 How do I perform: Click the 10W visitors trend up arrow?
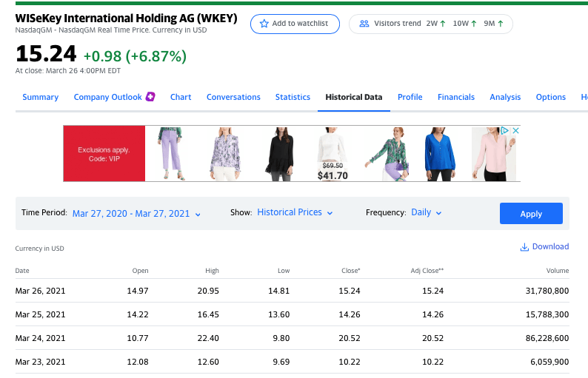[x=474, y=24]
